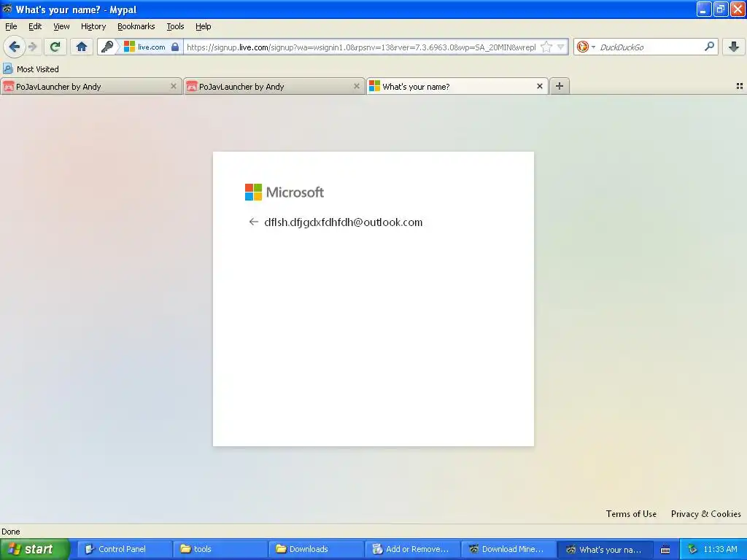Switch to Add or Remove taskbar window
This screenshot has height=560, width=747.
[411, 549]
